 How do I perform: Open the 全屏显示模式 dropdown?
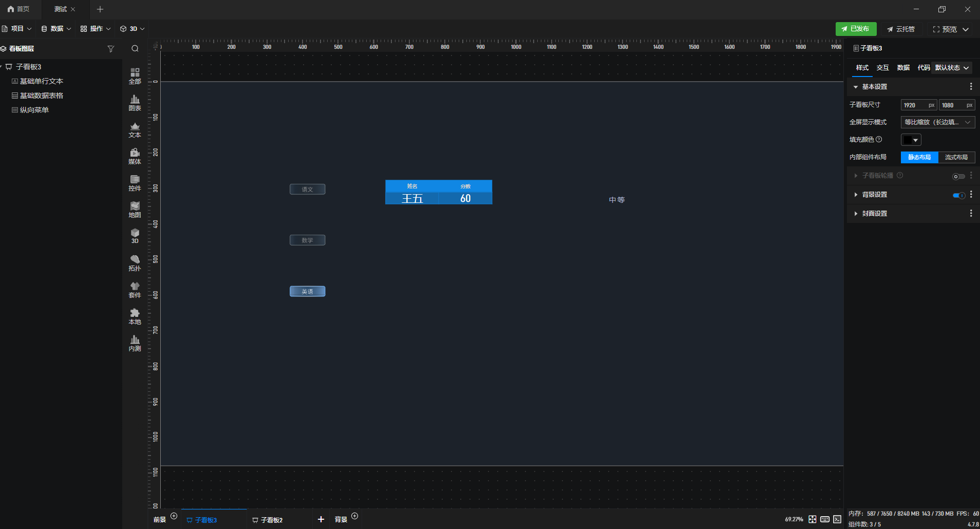tap(938, 122)
